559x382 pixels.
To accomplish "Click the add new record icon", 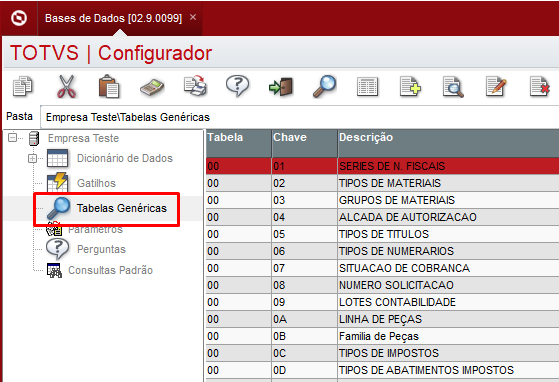I will (x=410, y=86).
